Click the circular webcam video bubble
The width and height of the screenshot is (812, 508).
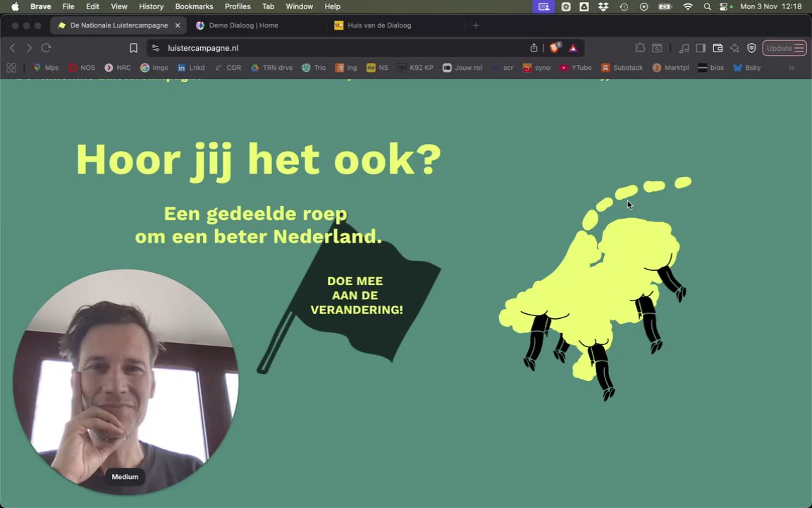click(x=126, y=382)
